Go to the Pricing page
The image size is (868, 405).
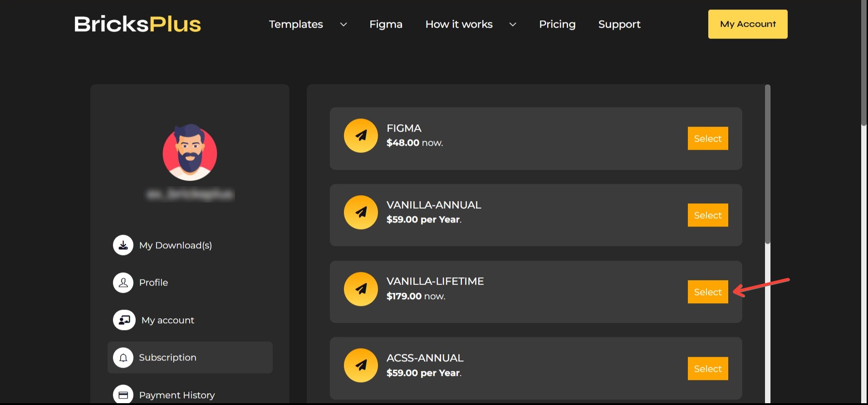pyautogui.click(x=557, y=24)
